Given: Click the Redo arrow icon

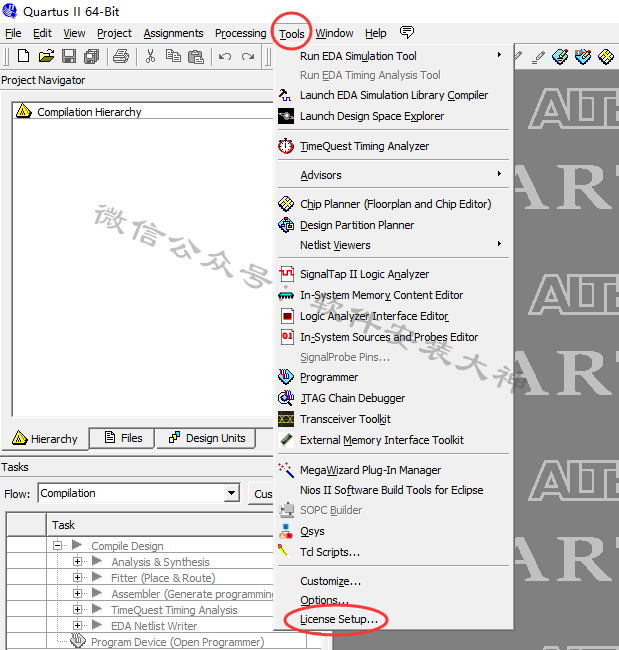Looking at the screenshot, I should [x=248, y=56].
